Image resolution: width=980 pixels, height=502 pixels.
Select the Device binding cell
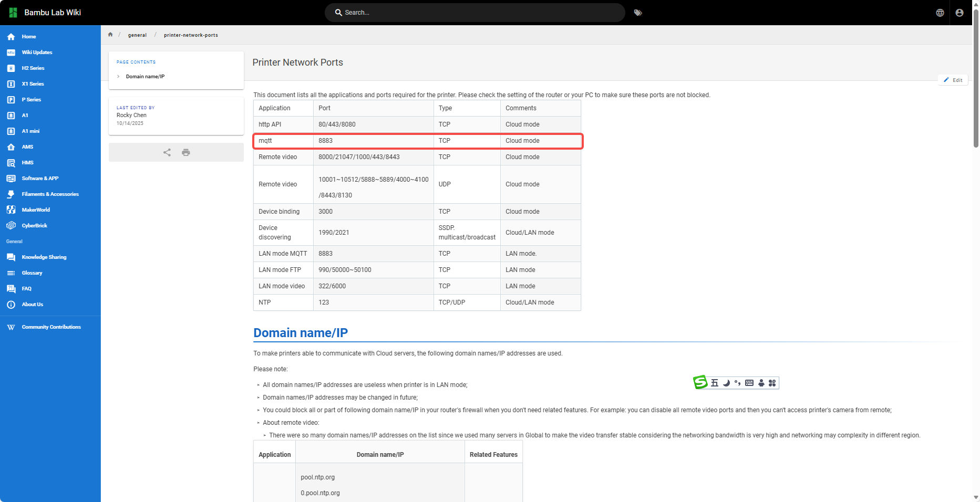283,212
